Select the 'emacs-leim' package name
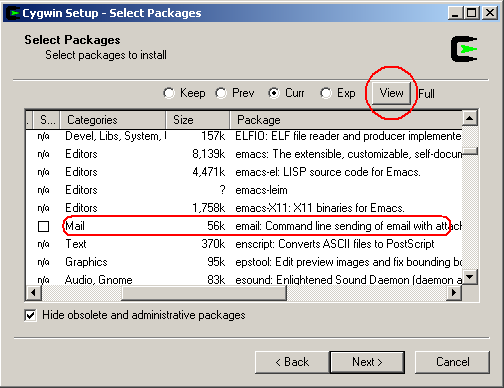 pos(261,190)
